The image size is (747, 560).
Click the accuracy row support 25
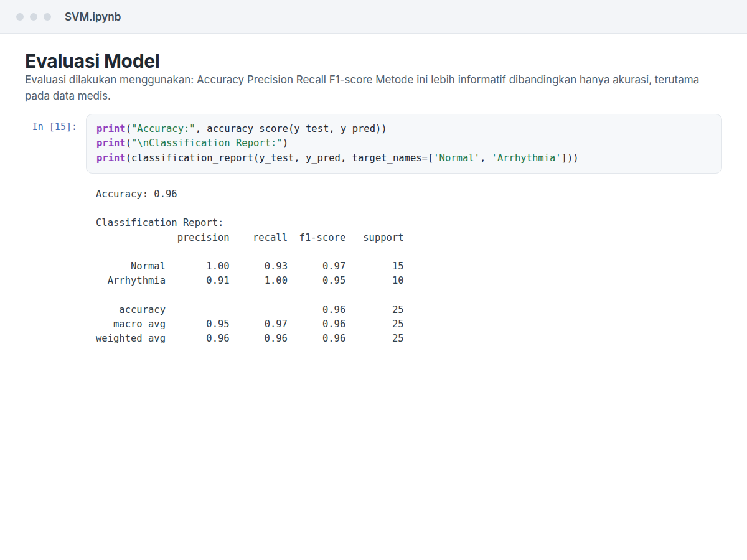click(398, 310)
